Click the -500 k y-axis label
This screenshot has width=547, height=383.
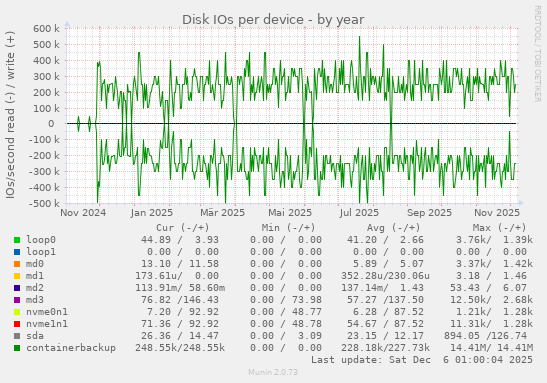44,204
